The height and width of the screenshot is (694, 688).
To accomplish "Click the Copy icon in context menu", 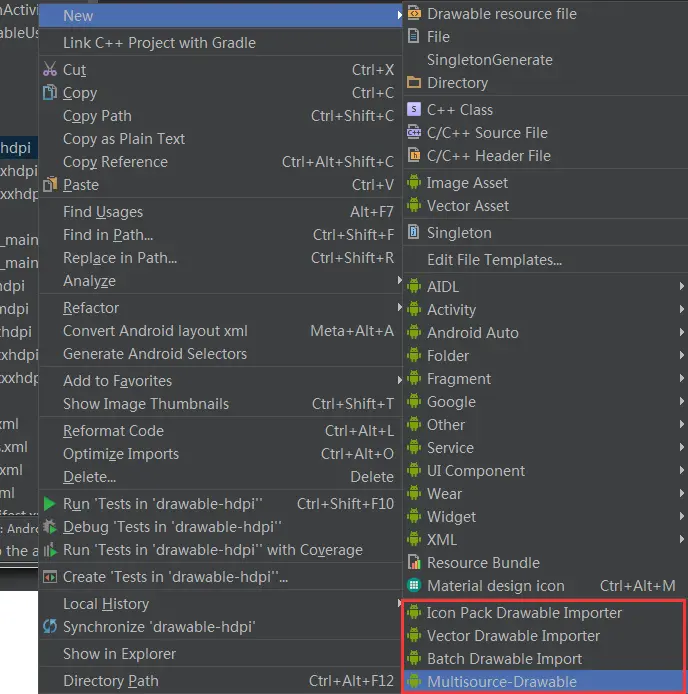I will pos(50,92).
